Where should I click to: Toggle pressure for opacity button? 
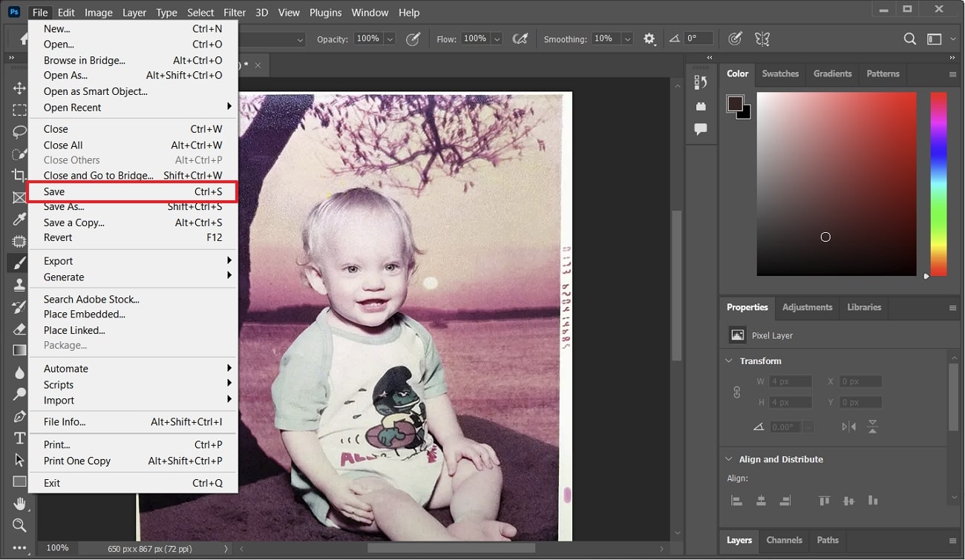pyautogui.click(x=413, y=39)
